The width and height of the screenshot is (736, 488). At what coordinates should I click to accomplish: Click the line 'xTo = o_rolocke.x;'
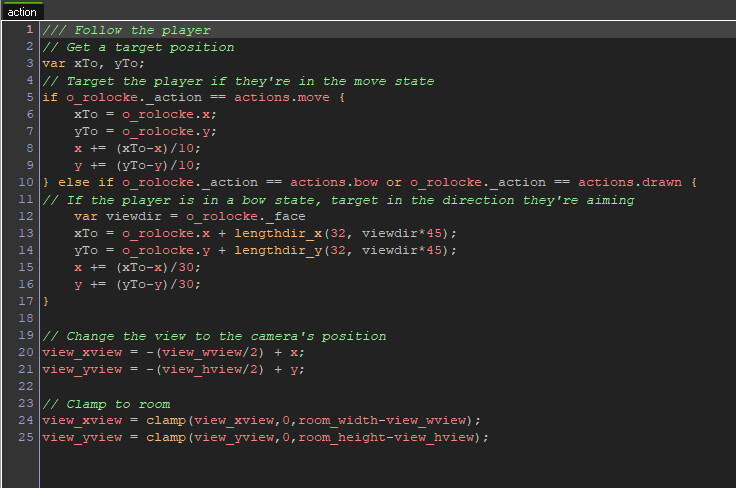145,114
